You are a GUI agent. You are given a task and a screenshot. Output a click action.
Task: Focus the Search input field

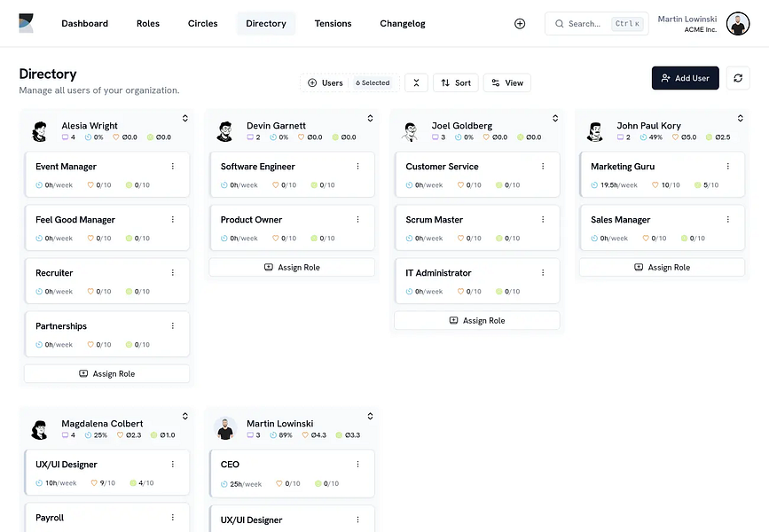(x=596, y=24)
